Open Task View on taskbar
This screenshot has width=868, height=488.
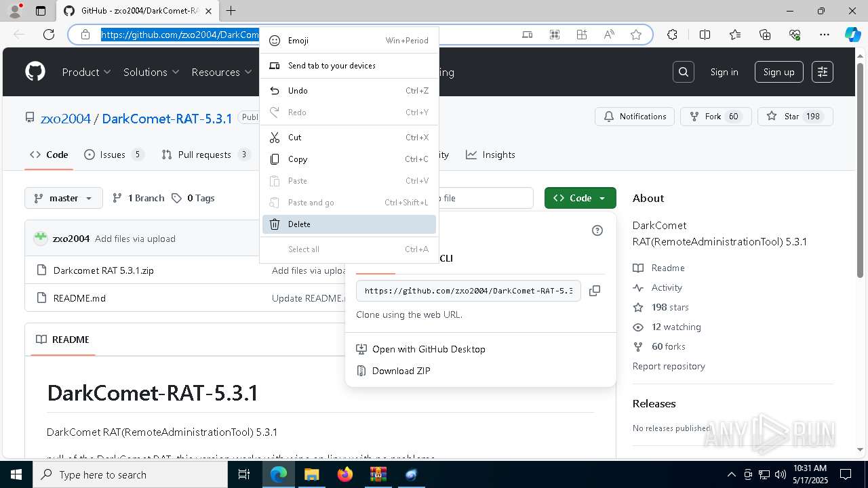[x=244, y=474]
